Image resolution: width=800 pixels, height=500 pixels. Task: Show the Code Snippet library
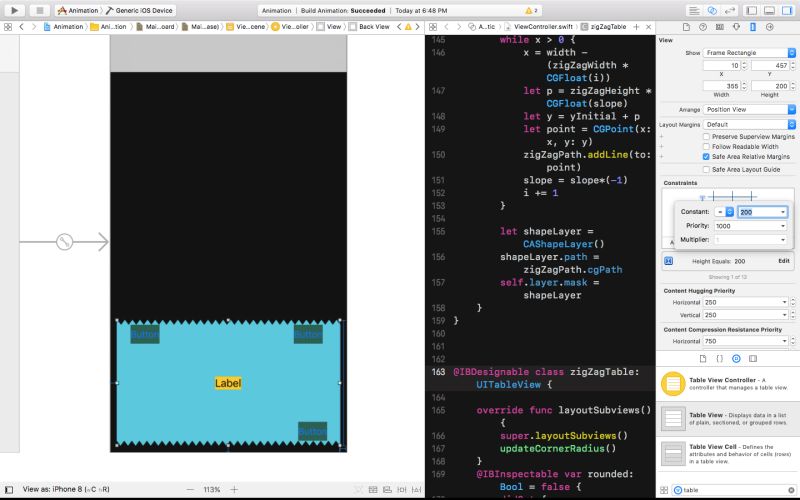[x=719, y=359]
